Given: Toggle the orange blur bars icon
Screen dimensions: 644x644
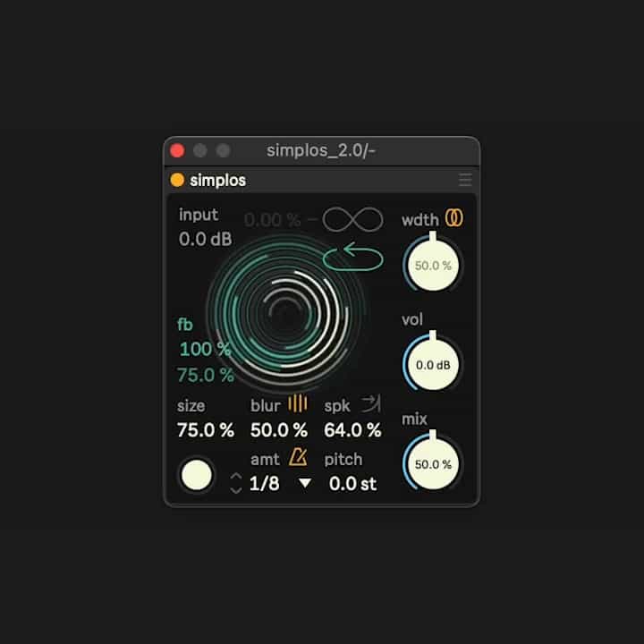Looking at the screenshot, I should pos(297,404).
